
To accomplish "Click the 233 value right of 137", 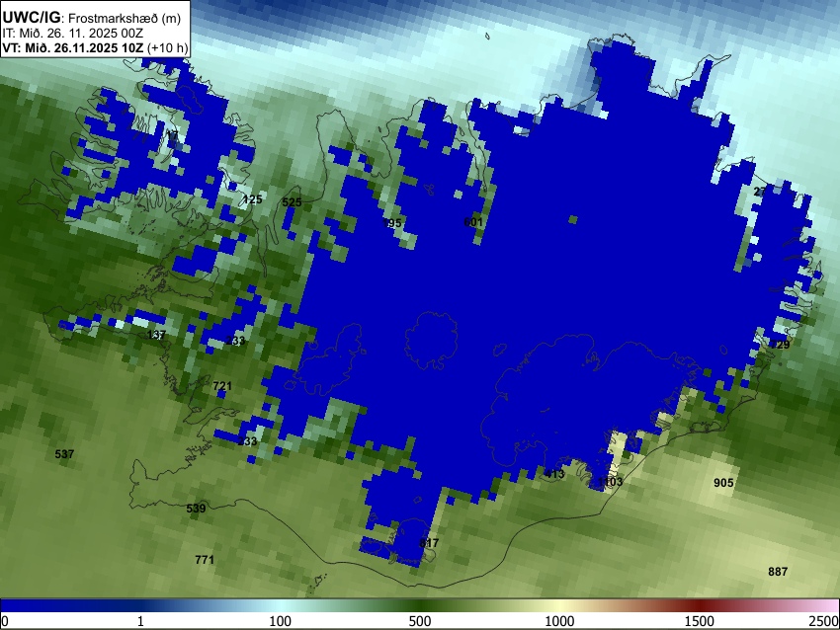I will pyautogui.click(x=236, y=341).
